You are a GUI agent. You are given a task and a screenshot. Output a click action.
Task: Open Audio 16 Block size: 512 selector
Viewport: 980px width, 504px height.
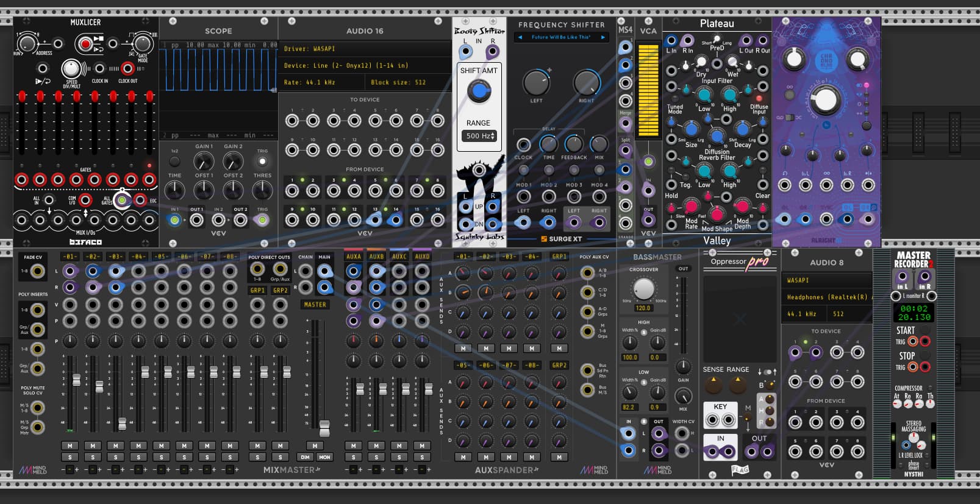pyautogui.click(x=409, y=82)
